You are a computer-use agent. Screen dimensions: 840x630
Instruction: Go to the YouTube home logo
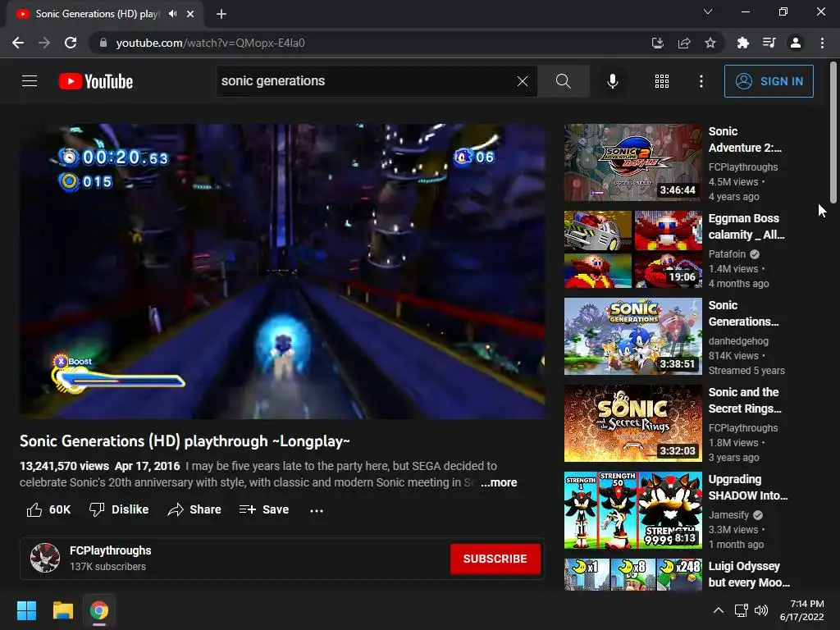pyautogui.click(x=96, y=81)
